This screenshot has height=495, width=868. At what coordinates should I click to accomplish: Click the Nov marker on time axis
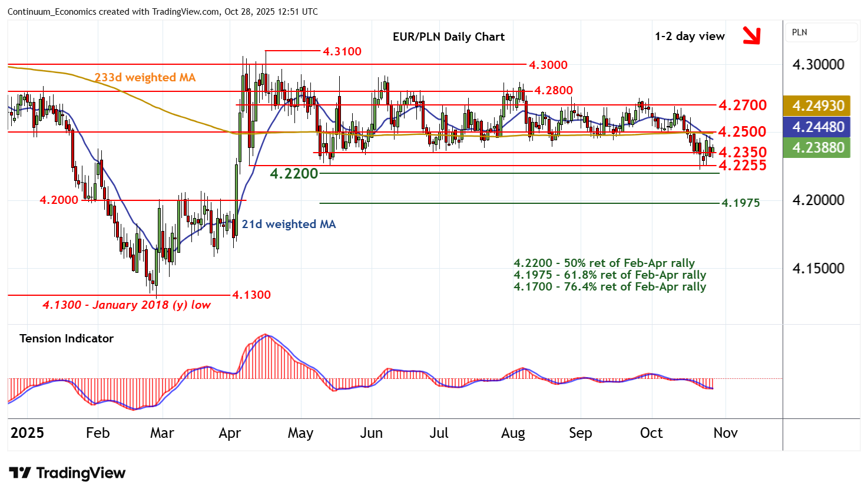click(725, 433)
